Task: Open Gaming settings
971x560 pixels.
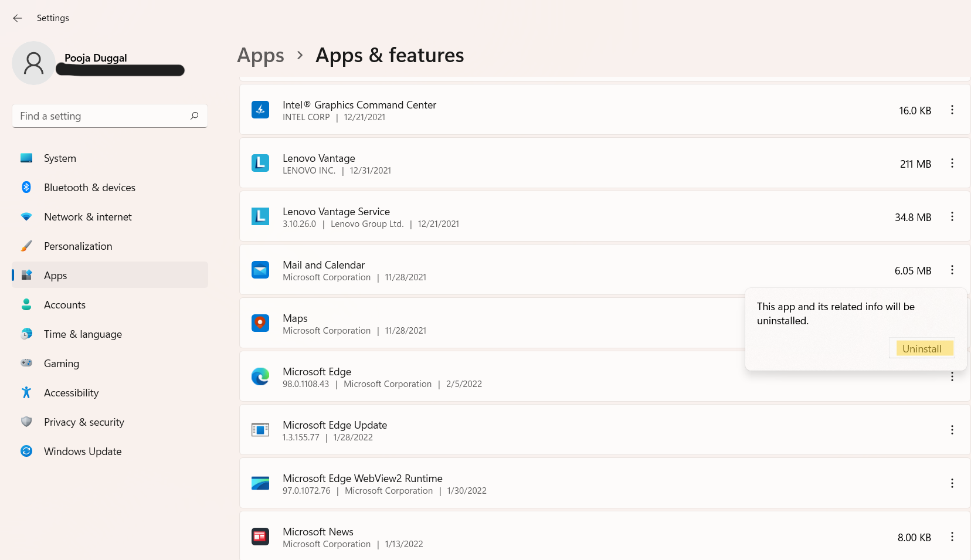Action: click(x=110, y=364)
